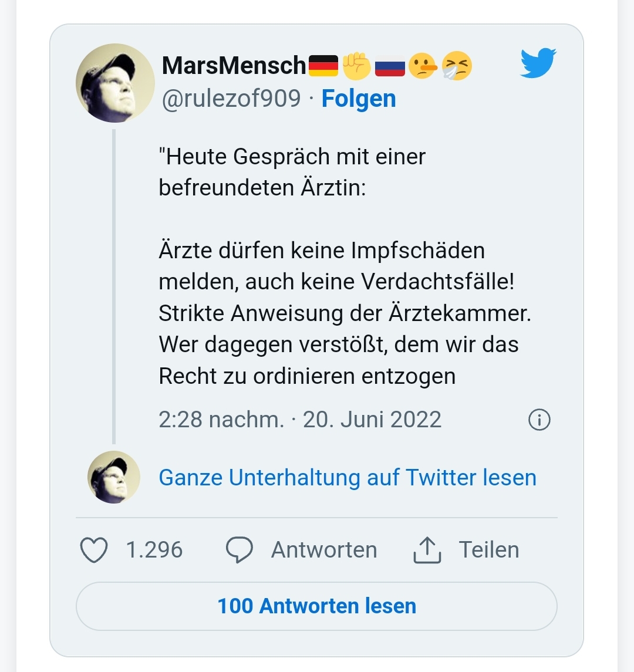
Task: Click the long-nose lying face emoji
Action: tap(423, 66)
